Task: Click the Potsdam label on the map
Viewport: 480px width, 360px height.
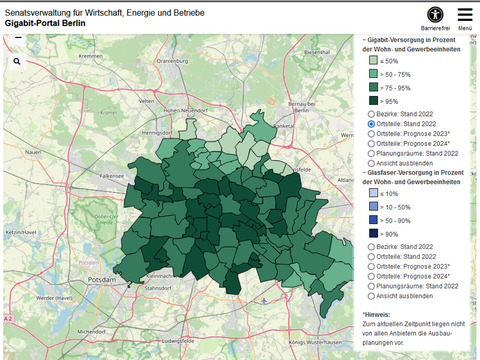Action: click(x=102, y=280)
